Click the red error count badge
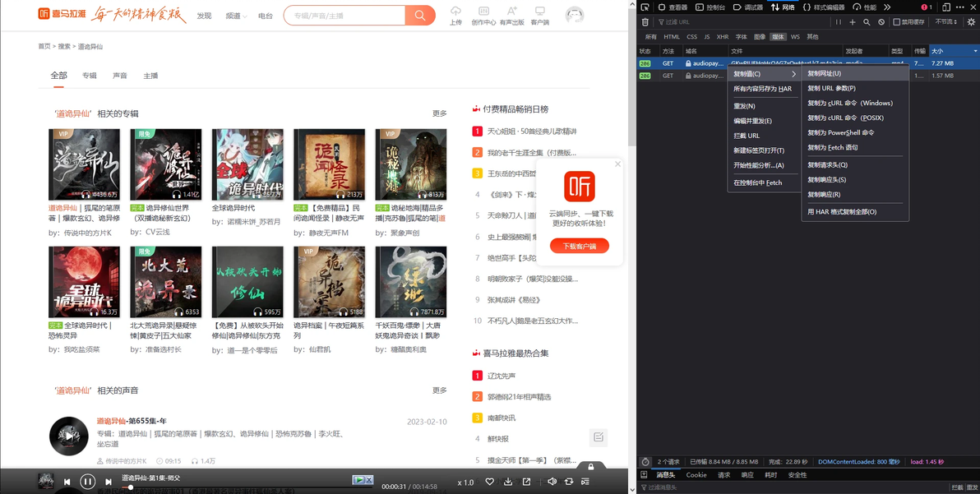 pyautogui.click(x=927, y=7)
